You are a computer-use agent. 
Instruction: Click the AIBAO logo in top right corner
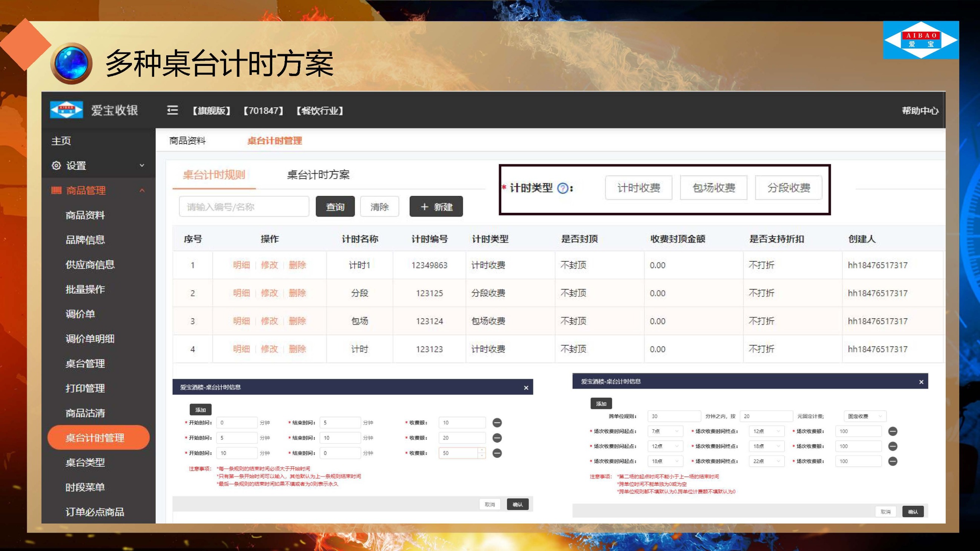(x=922, y=40)
